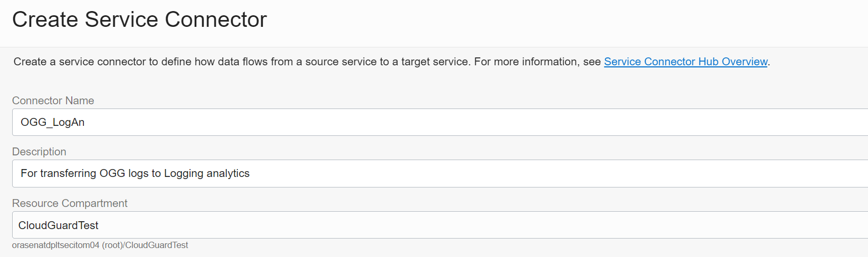Click "For more information, see" intro text
Viewport: 868px width, 257px height.
click(537, 62)
